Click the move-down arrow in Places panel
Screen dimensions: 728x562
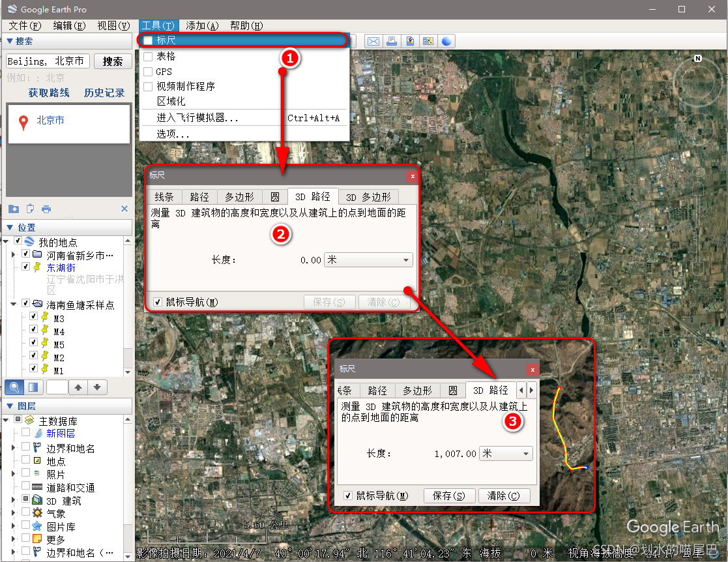[97, 387]
